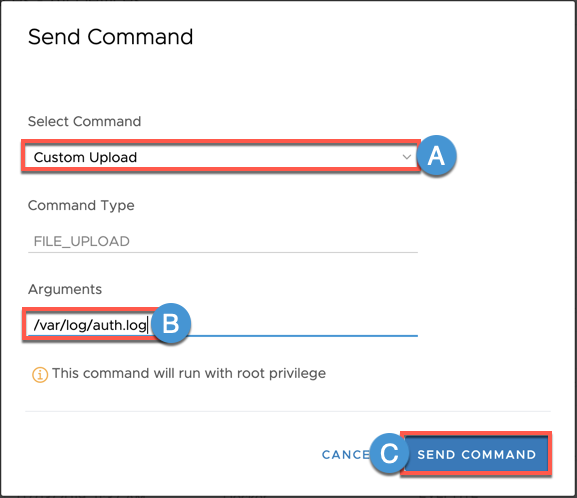Click the CANCEL link
This screenshot has height=498, width=577.
click(x=346, y=455)
